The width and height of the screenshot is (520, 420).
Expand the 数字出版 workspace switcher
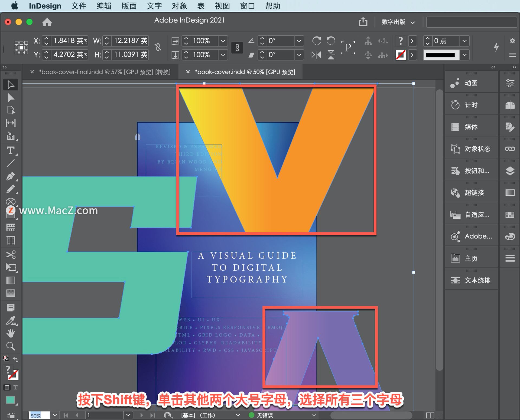click(x=398, y=22)
